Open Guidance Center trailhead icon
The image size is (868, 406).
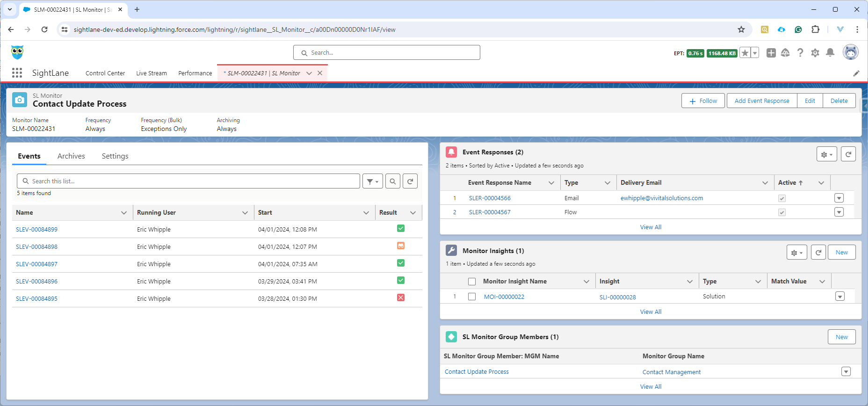click(785, 53)
